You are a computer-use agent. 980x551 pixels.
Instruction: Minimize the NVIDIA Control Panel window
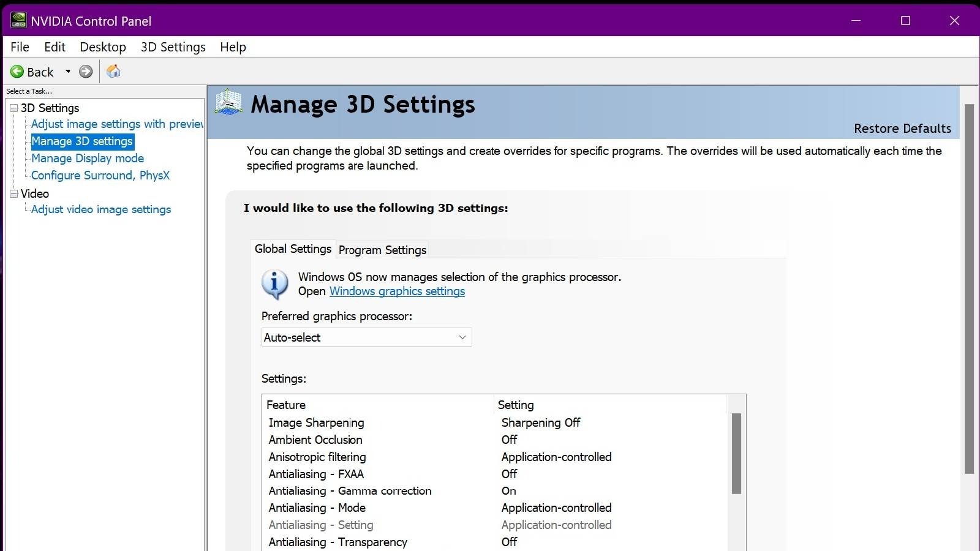856,21
